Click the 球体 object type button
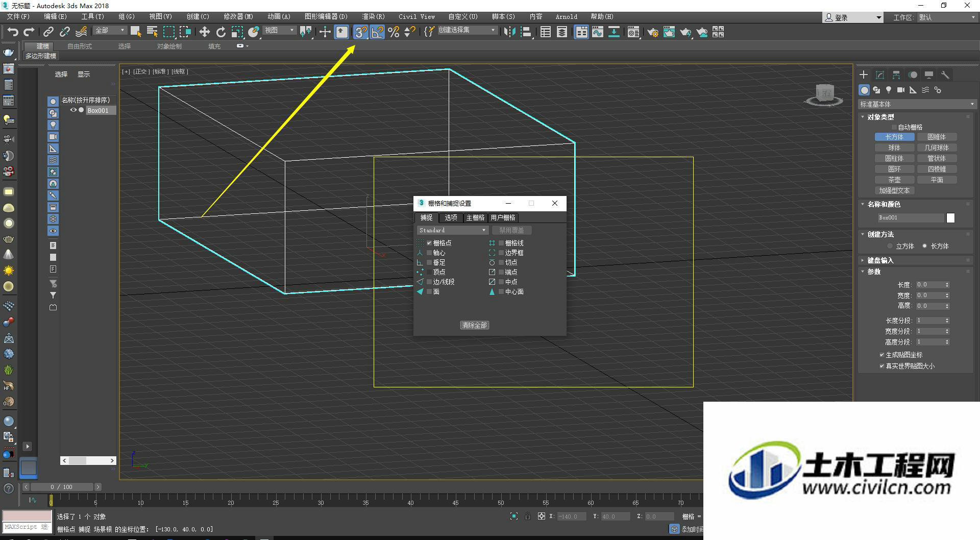 point(894,148)
